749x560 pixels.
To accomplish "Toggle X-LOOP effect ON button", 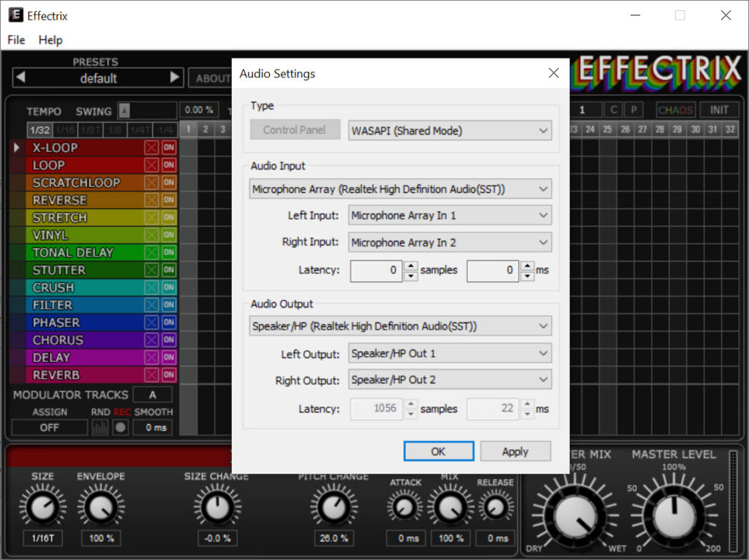I will [x=169, y=148].
